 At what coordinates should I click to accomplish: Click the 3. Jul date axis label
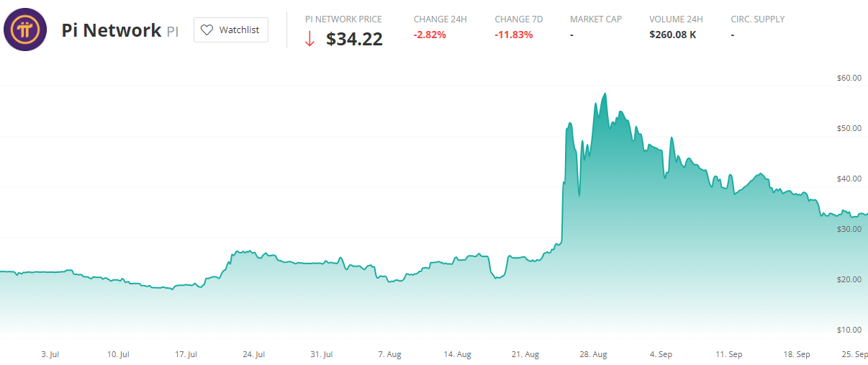point(50,354)
